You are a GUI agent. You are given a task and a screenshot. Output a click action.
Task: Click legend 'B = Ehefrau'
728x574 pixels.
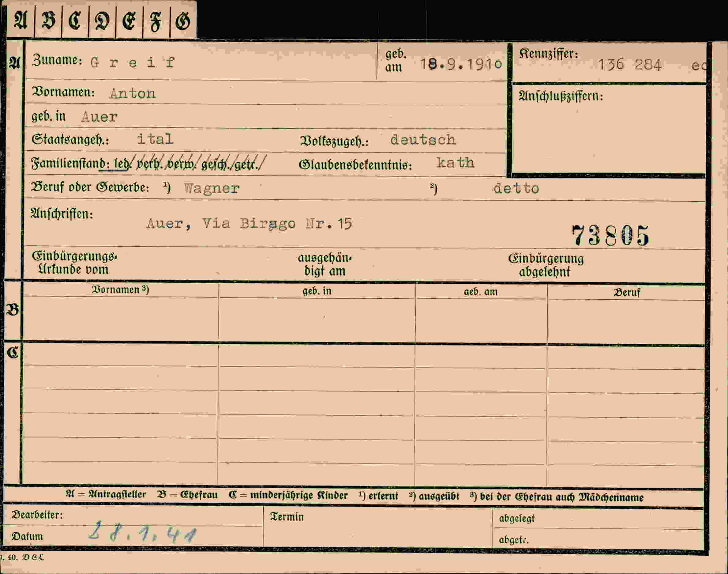click(187, 495)
